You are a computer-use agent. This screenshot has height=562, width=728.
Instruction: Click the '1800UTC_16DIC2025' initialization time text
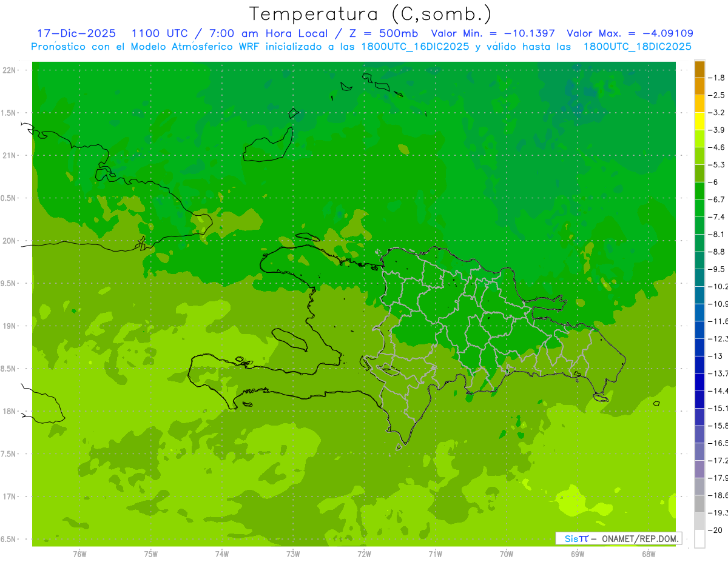414,47
